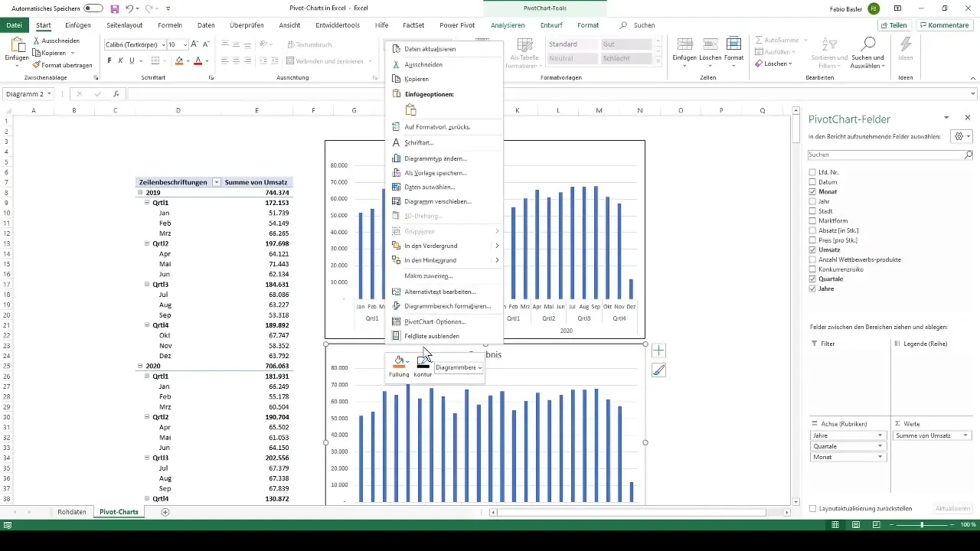The height and width of the screenshot is (551, 980).
Task: Enable Layoutaktualisierung zurückstellen checkbox
Action: (813, 508)
